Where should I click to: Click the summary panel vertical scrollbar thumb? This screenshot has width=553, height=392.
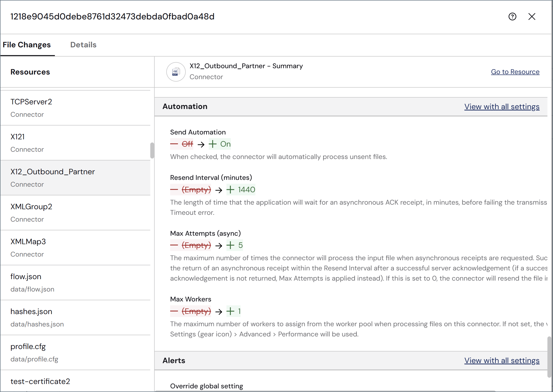[x=549, y=357]
